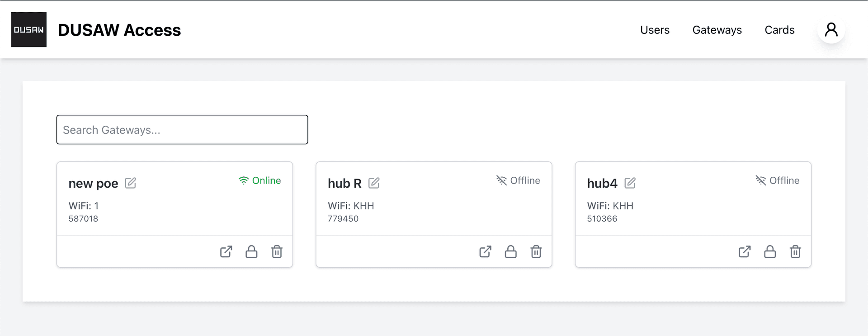Screen dimensions: 868x336
Task: Go to the Cards page
Action: (x=779, y=30)
